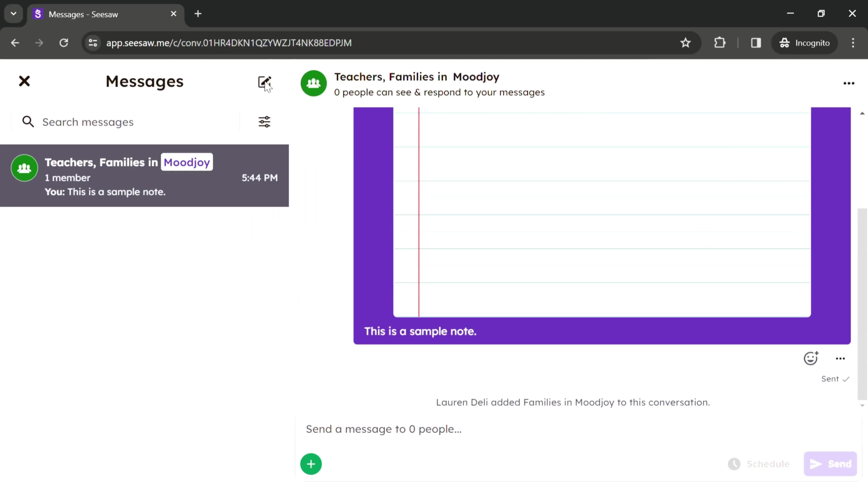Click the '1 member' label
Image resolution: width=868 pixels, height=488 pixels.
(67, 178)
